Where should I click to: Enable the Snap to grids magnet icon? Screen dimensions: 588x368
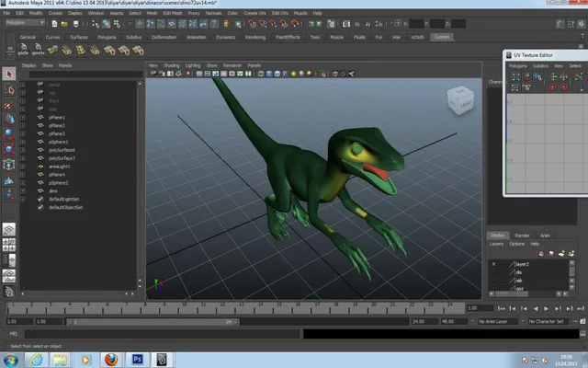[x=253, y=24]
